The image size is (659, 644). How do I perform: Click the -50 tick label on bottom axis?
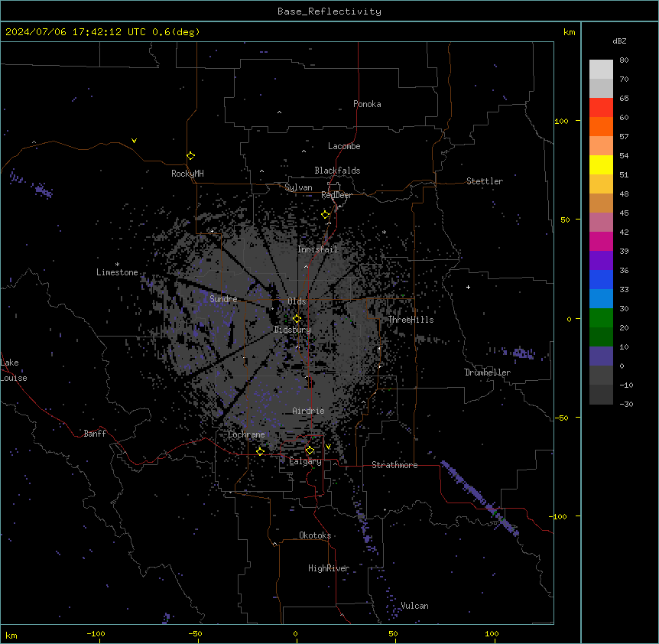pos(195,634)
